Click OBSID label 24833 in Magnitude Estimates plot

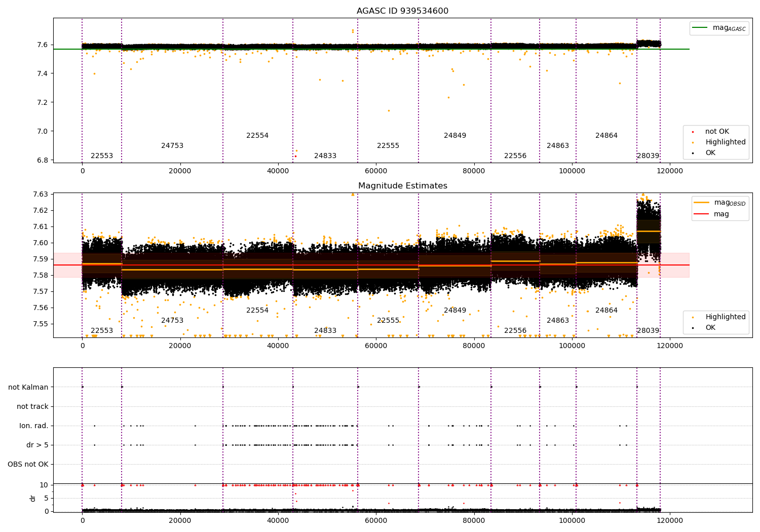pyautogui.click(x=325, y=331)
